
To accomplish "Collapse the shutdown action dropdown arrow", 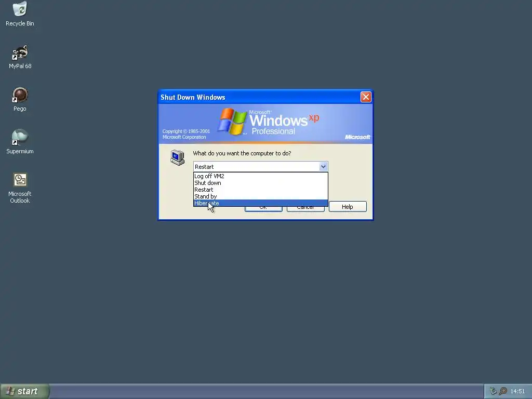I will point(323,167).
